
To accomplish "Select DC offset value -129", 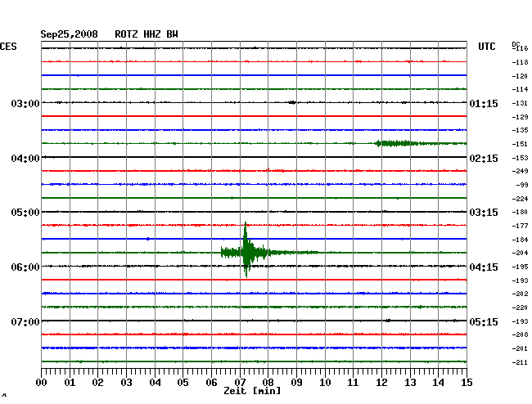I will 520,117.
